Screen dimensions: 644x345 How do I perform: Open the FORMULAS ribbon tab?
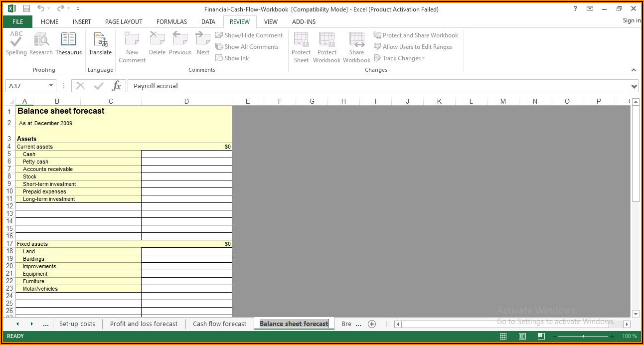171,22
